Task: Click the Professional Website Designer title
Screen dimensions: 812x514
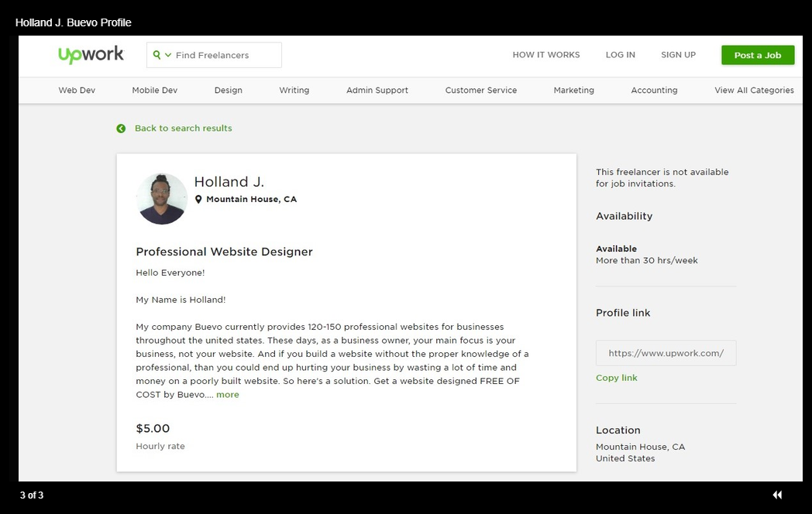Action: (224, 252)
